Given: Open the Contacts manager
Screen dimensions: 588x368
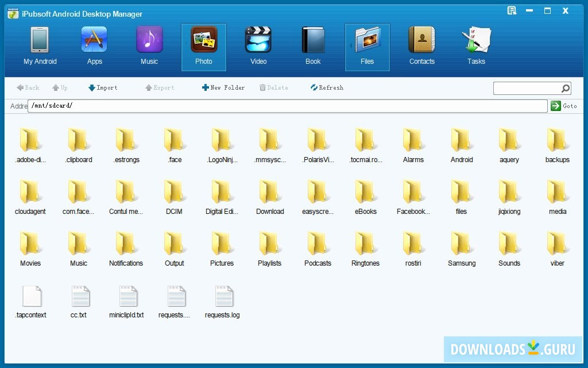Looking at the screenshot, I should (x=421, y=46).
